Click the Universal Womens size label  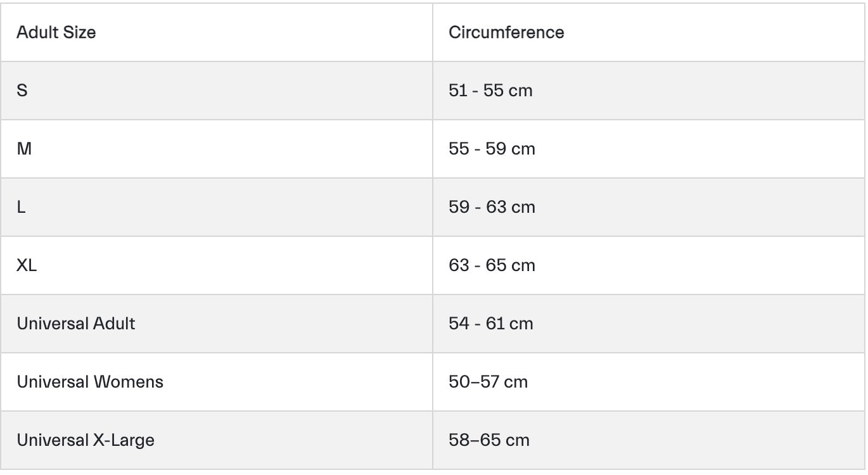click(90, 382)
